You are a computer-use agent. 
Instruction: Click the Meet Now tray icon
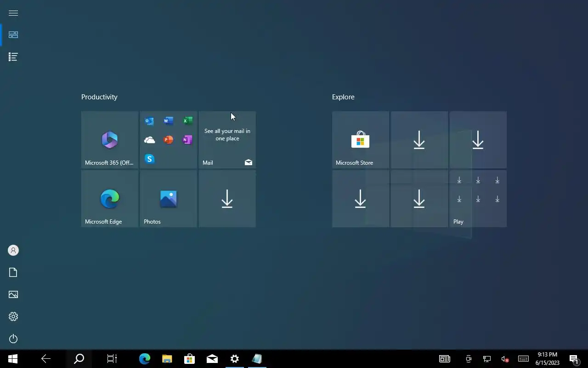point(469,359)
